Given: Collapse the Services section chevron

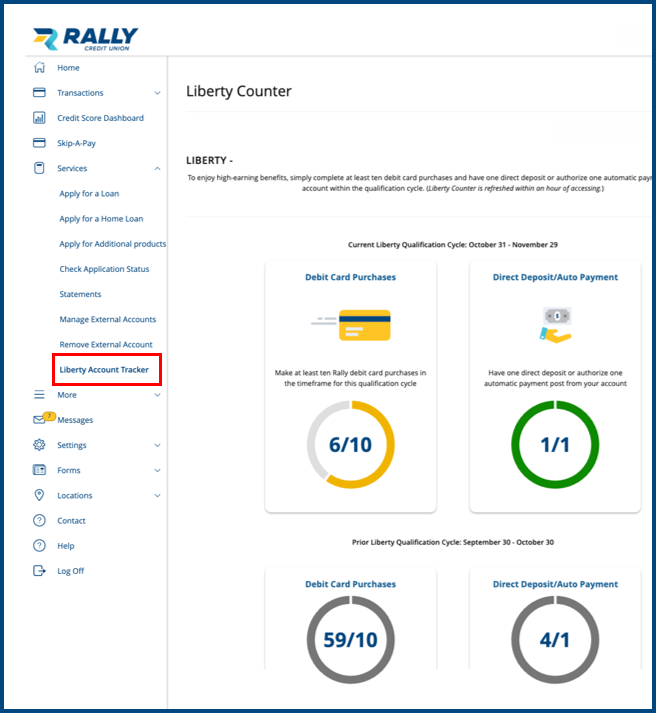Looking at the screenshot, I should (x=157, y=169).
